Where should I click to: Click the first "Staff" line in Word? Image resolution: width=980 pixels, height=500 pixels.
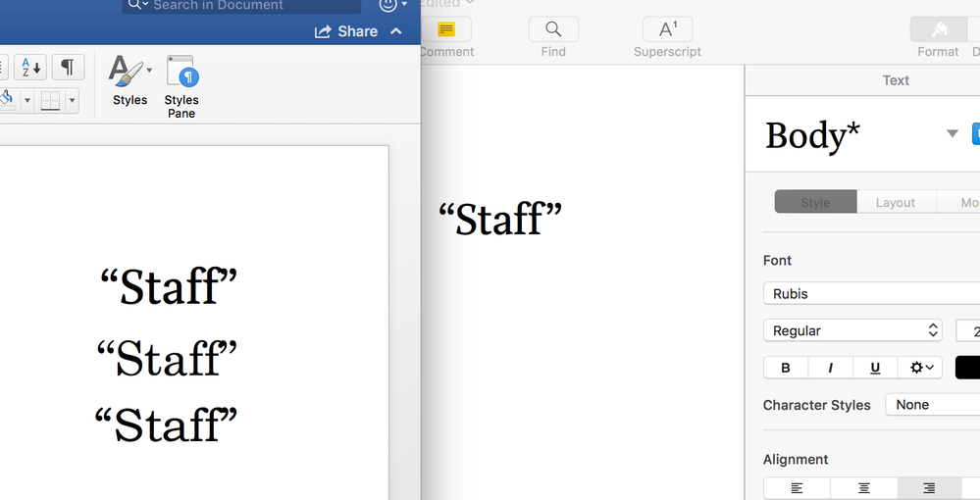169,285
